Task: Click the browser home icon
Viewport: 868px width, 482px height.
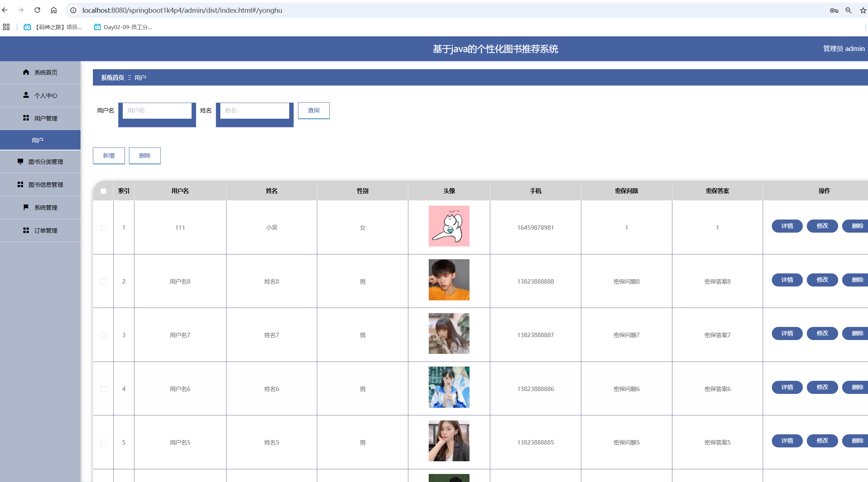Action: point(54,10)
